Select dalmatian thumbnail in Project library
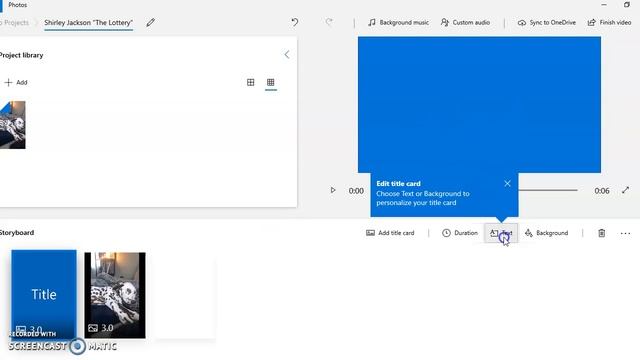This screenshot has width=640, height=360. (x=12, y=125)
